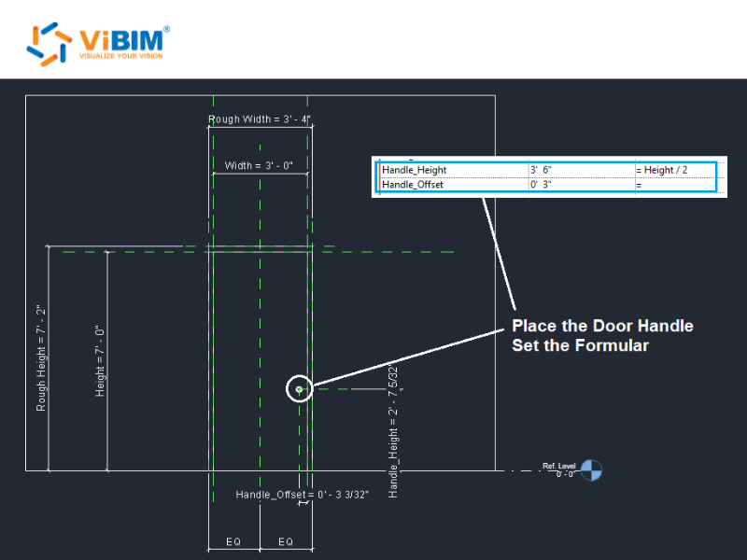
Task: Select the Width = 3' - 0" dimension label
Action: point(259,165)
